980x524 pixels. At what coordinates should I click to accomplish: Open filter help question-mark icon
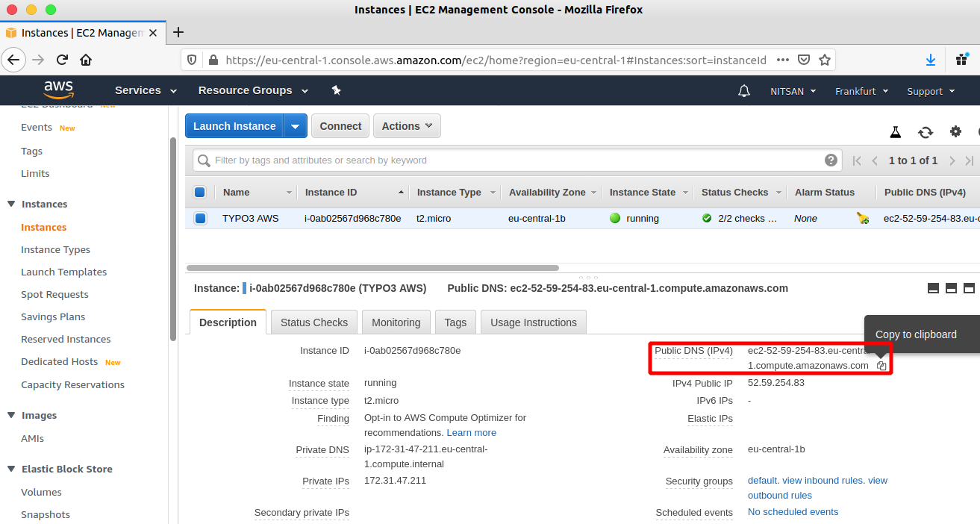[831, 160]
